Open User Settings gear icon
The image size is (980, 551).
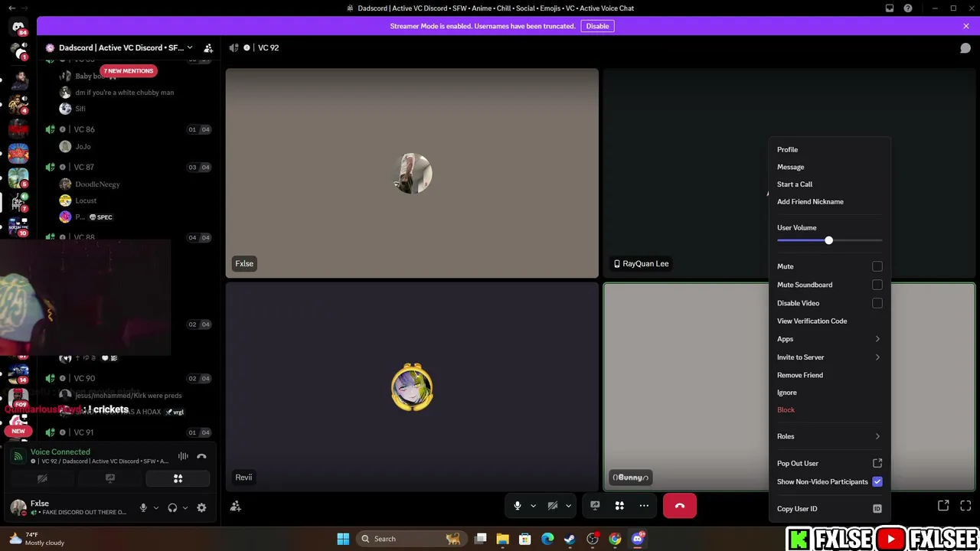(201, 507)
